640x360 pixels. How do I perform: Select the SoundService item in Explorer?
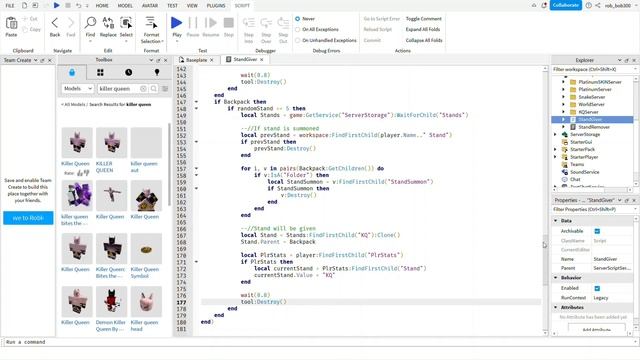point(584,172)
